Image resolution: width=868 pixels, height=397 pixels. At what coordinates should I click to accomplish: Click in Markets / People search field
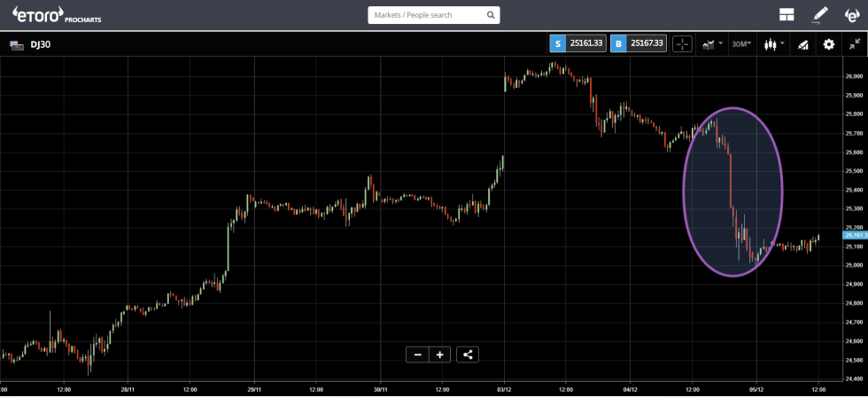(x=425, y=15)
